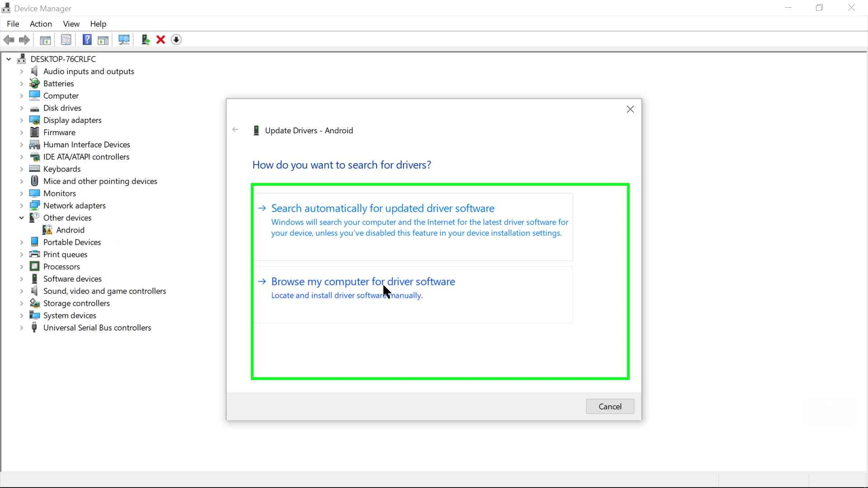The image size is (868, 488).
Task: Choose Search automatically for updated driver software
Action: pos(413,227)
